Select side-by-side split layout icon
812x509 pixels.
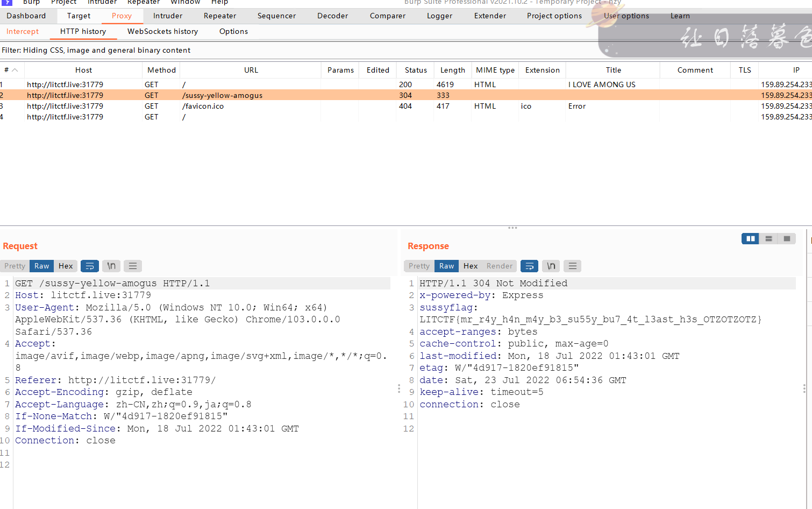pos(750,238)
